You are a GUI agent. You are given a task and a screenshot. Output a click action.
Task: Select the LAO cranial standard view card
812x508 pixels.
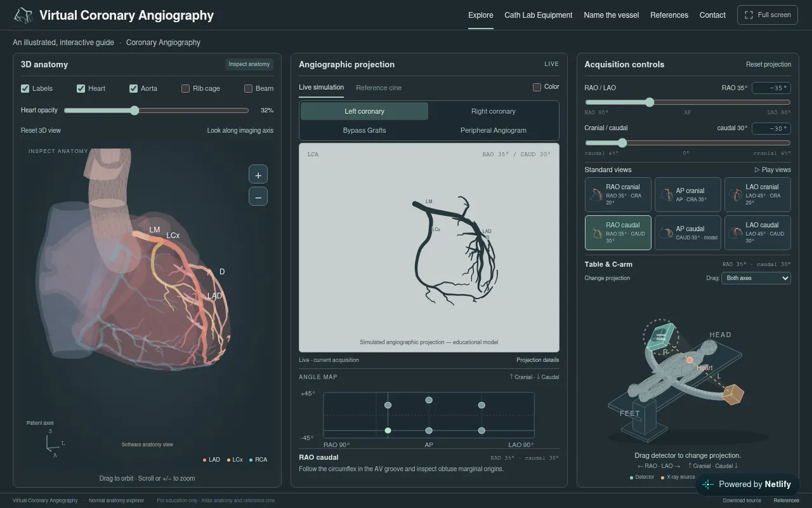pos(757,195)
